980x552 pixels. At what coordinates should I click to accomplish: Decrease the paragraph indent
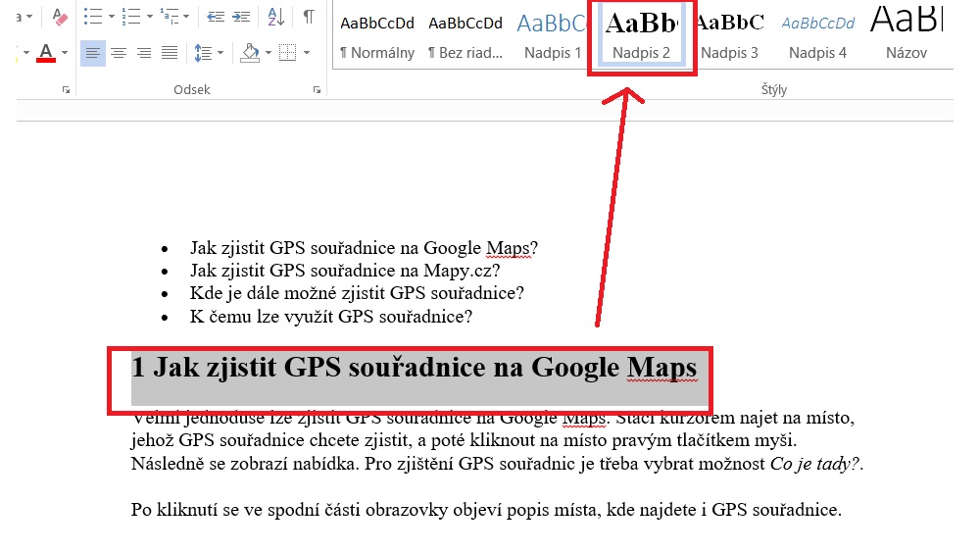[x=216, y=17]
